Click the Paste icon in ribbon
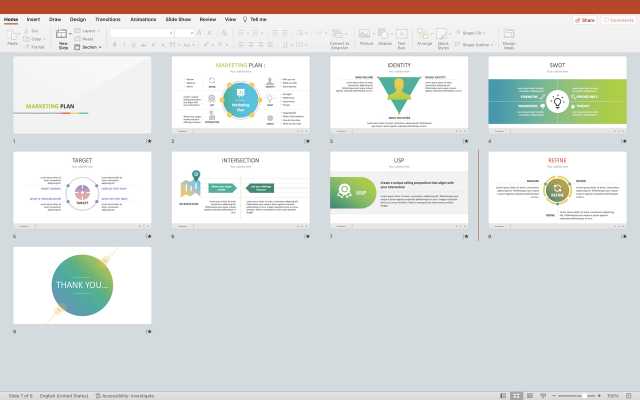The width and height of the screenshot is (640, 400). 12,36
